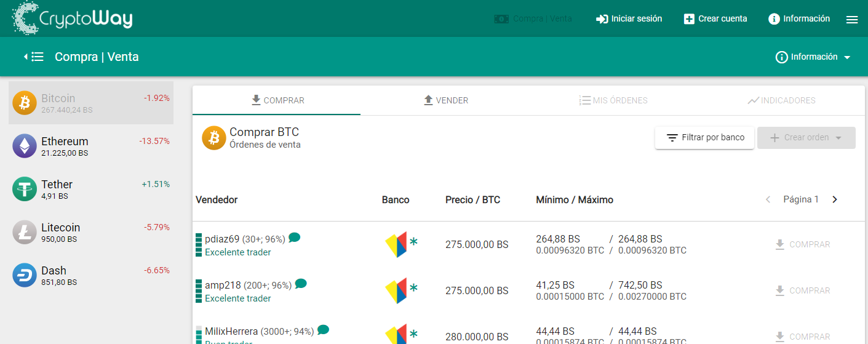Click the Precio / BTC column header
The height and width of the screenshot is (344, 868).
[x=473, y=200]
